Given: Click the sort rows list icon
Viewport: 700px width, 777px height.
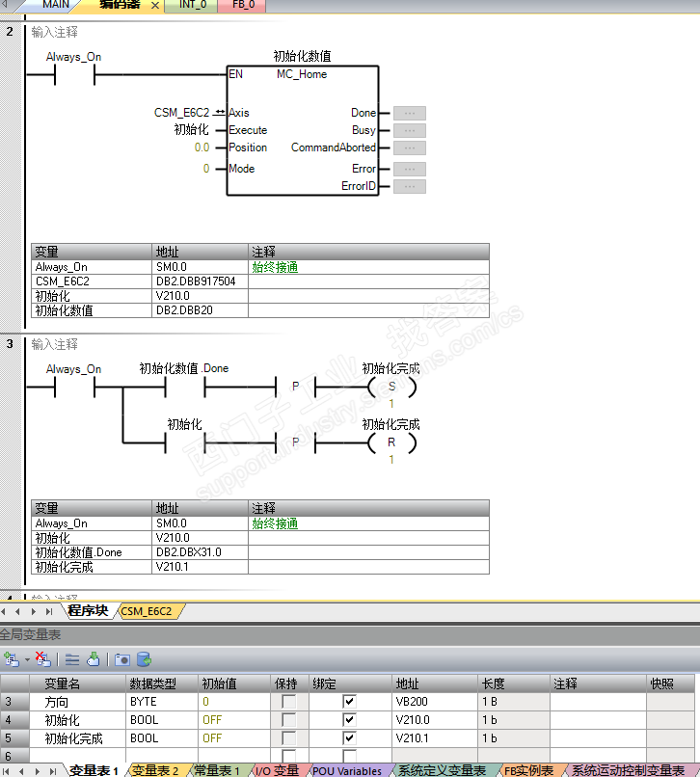Looking at the screenshot, I should tap(72, 659).
